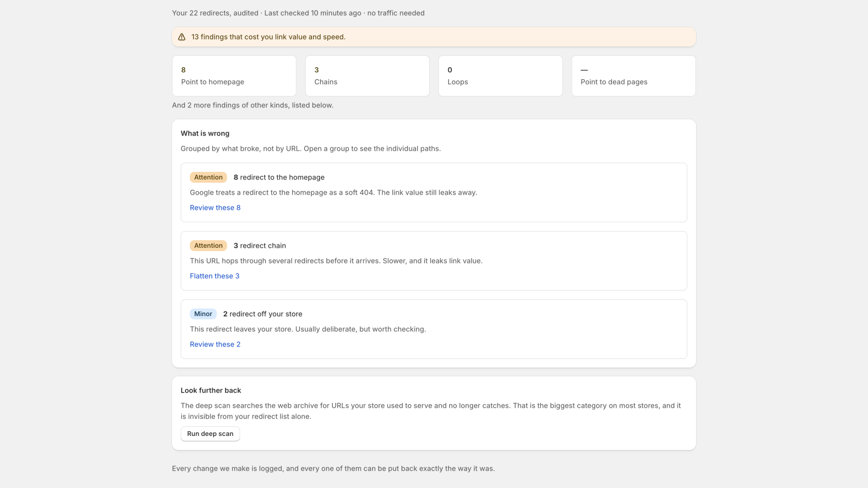
Task: Select the Chains stat card
Action: (367, 76)
